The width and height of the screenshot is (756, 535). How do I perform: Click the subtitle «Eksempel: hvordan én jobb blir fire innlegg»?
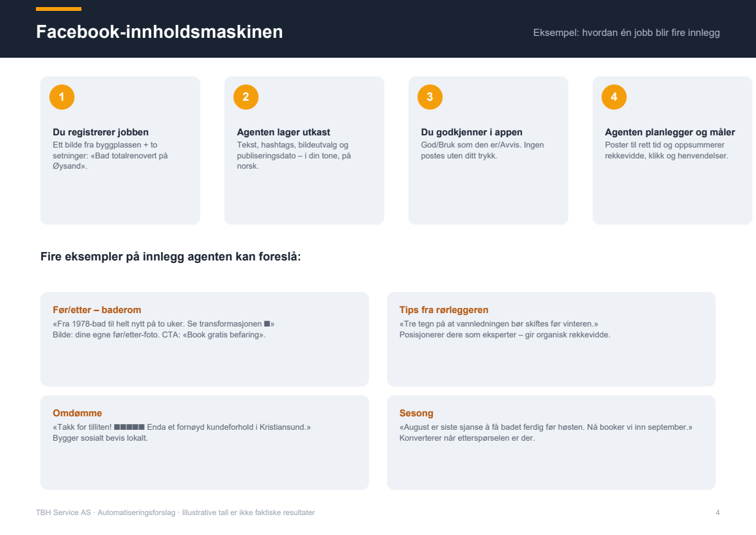coord(626,33)
